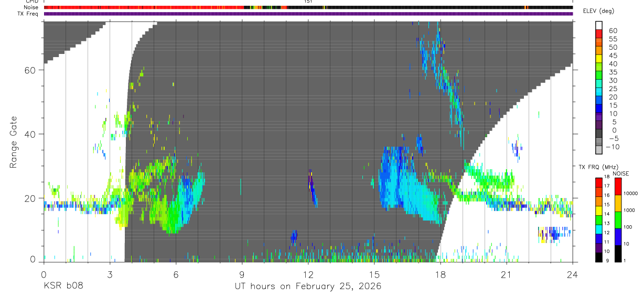Click the Range Gate axis title
Screen dimensions: 644x297
point(14,142)
